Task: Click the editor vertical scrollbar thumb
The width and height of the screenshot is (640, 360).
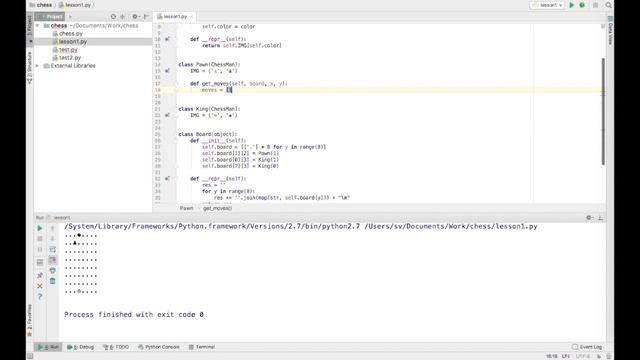Action: coord(603,111)
